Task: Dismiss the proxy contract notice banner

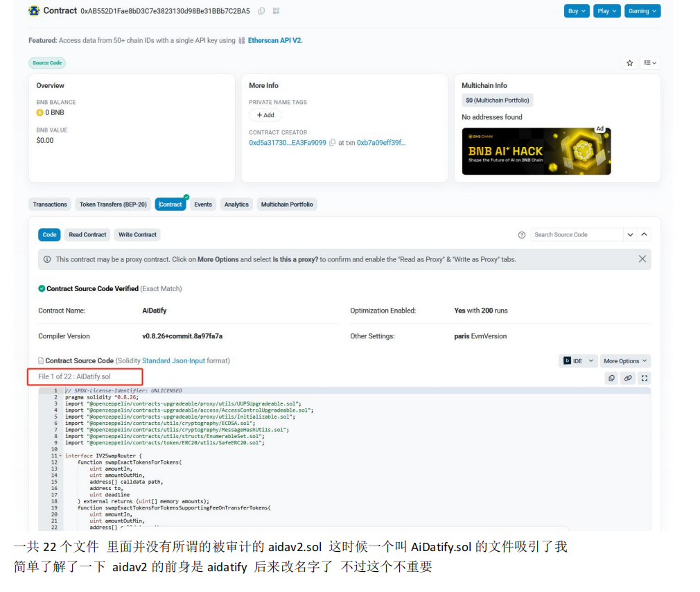Action: [x=642, y=259]
